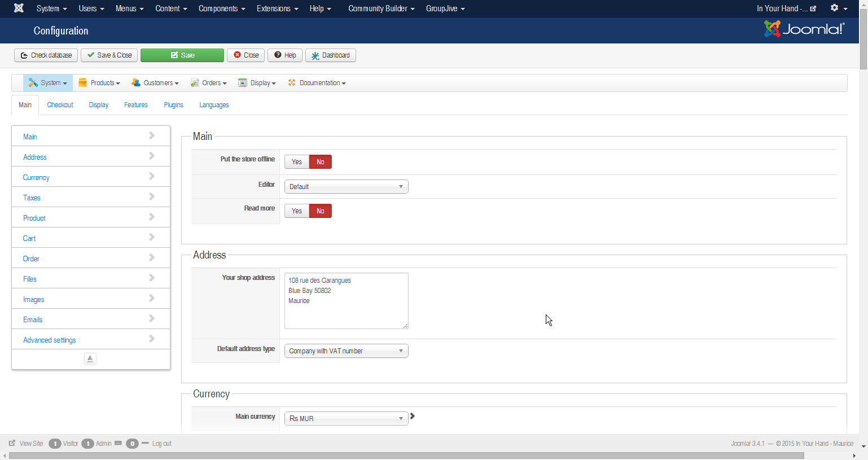Click the chevron arrow on Emails row
The width and height of the screenshot is (868, 460).
coord(152,318)
